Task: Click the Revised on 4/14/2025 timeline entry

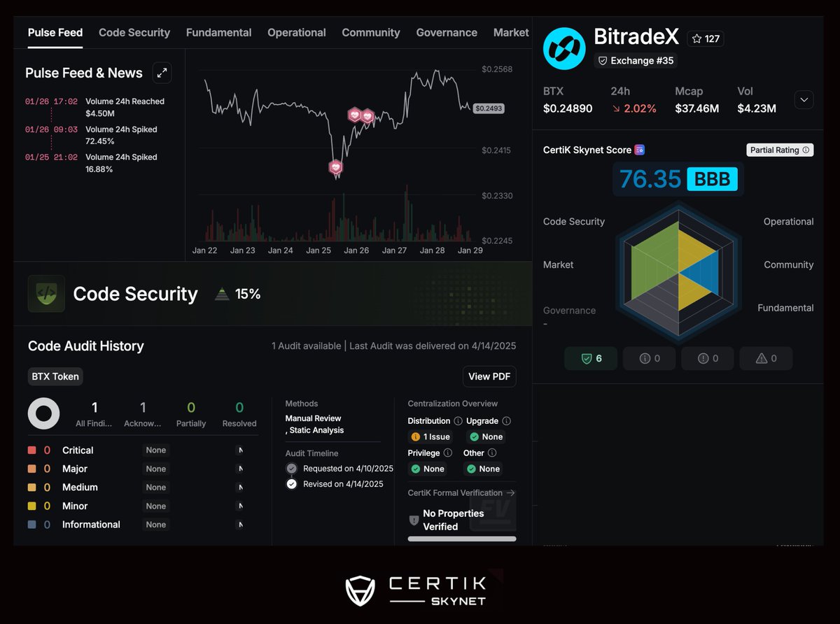Action: coord(335,484)
